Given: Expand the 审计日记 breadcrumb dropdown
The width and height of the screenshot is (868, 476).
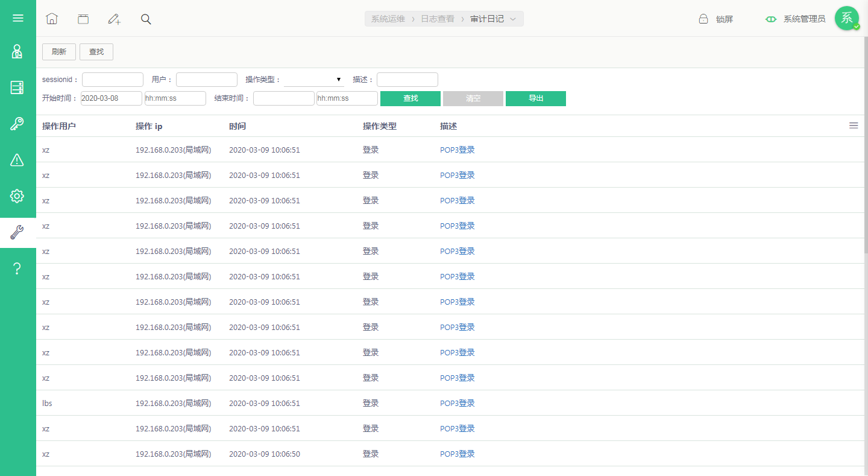Looking at the screenshot, I should point(513,19).
